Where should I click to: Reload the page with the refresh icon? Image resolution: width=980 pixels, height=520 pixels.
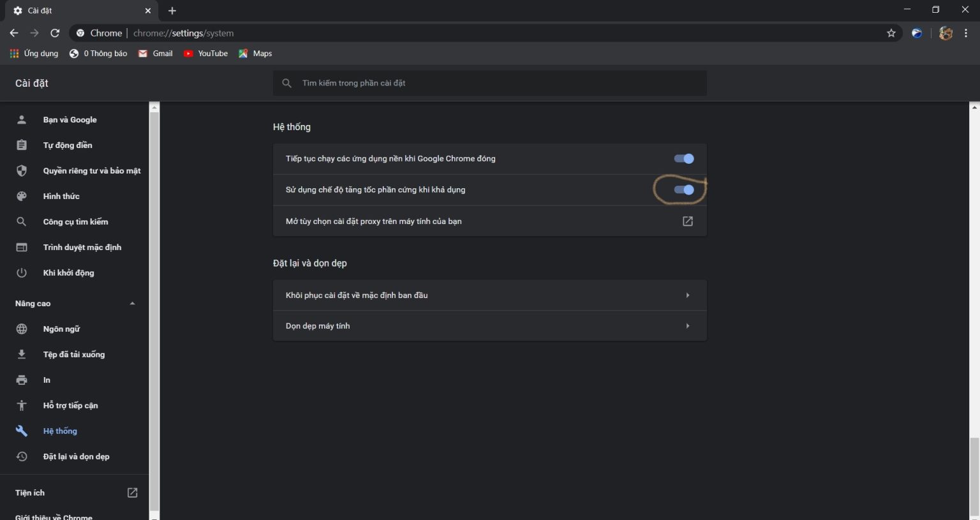[x=55, y=33]
